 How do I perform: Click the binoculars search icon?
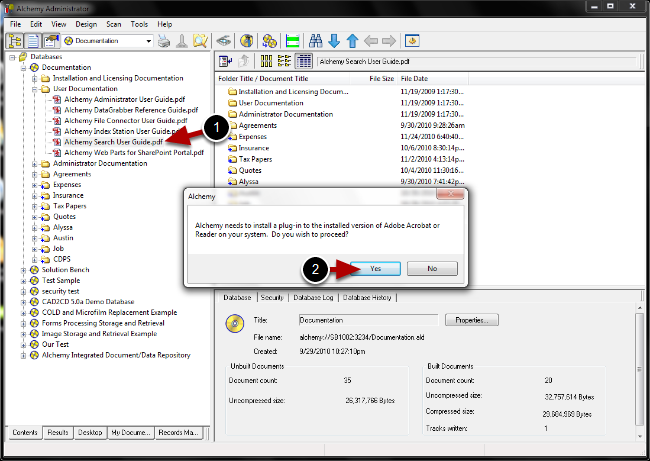tap(315, 41)
